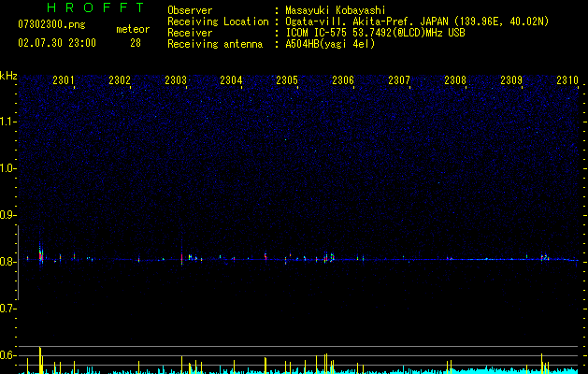
Task: Click the HROFFT title text
Action: click(x=96, y=7)
